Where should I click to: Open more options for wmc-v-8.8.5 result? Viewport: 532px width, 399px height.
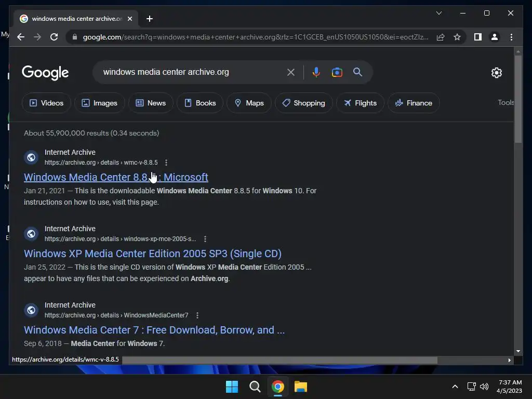[166, 163]
